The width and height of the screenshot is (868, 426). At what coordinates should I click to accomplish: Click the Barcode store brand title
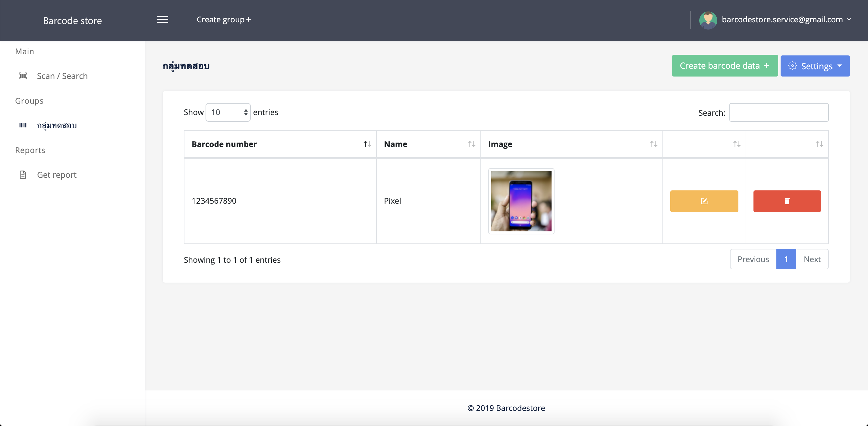click(72, 20)
